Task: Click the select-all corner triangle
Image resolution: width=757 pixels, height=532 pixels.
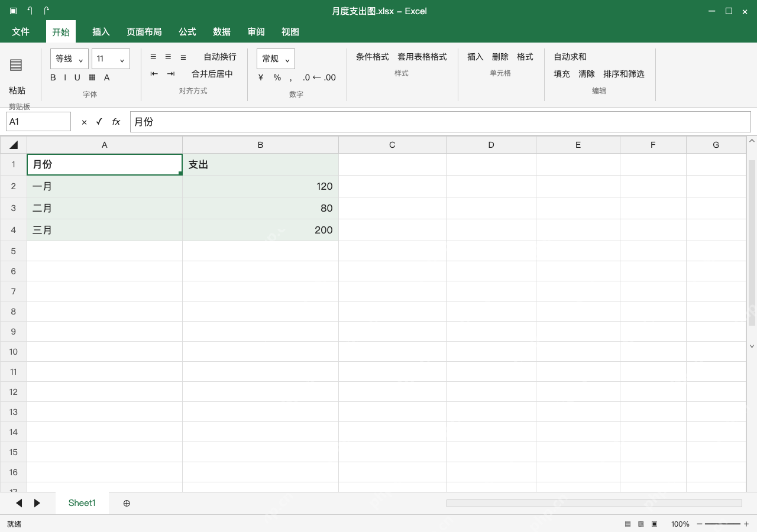Action: tap(14, 145)
